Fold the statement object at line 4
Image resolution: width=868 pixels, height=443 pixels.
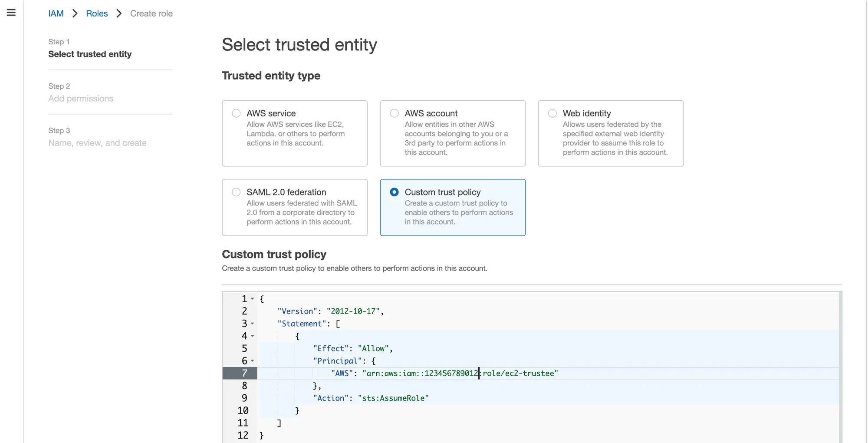coord(252,336)
